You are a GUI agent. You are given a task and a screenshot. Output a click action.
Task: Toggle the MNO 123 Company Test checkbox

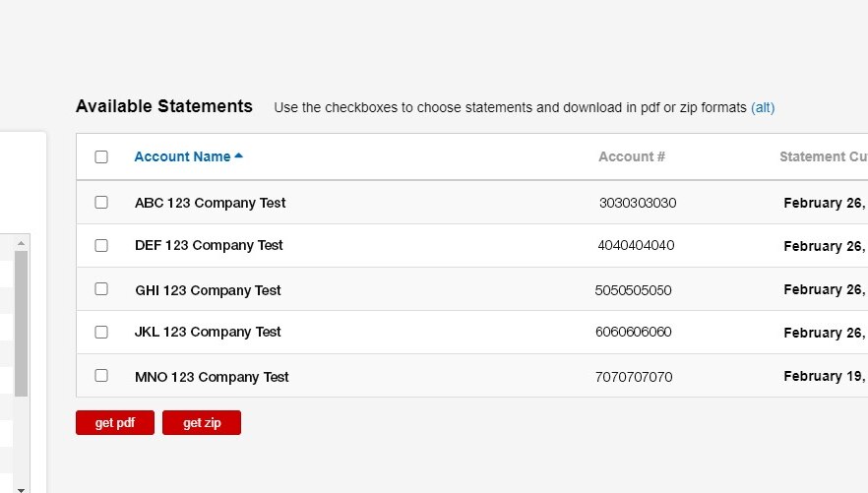(101, 376)
